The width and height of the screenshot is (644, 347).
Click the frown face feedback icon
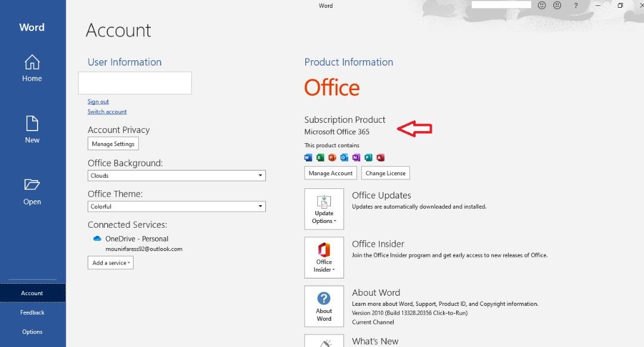[558, 5]
